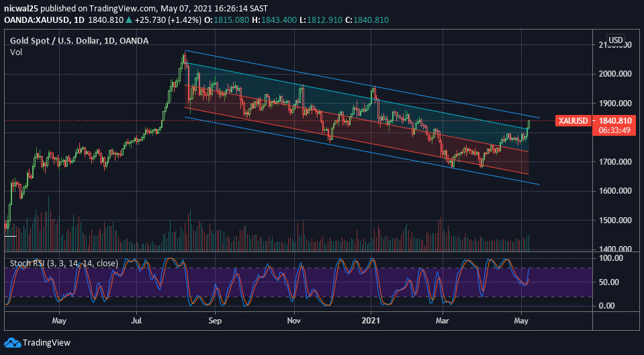Click the 06:33:49 countdown timer label
This screenshot has width=644, height=355.
tap(615, 130)
